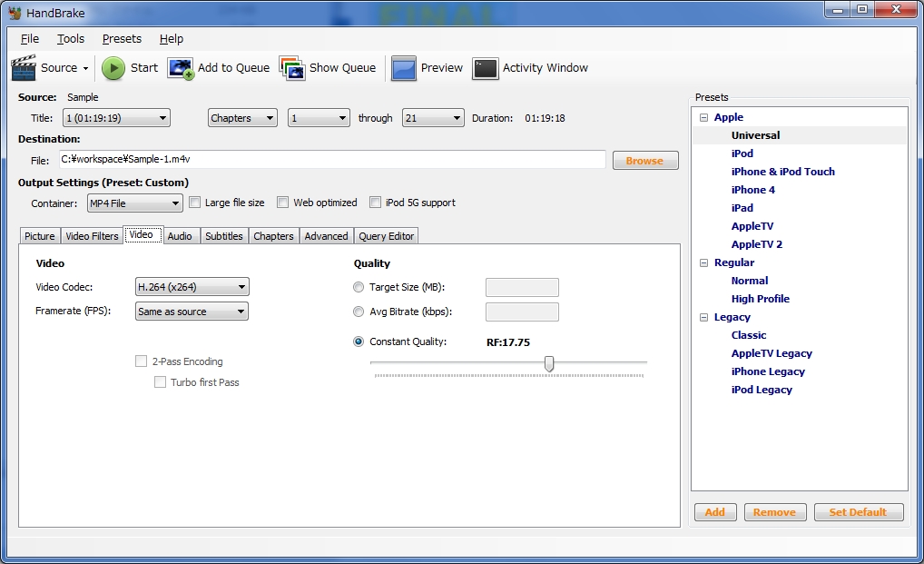Switch to the Advanced tab
Image resolution: width=924 pixels, height=564 pixels.
click(x=326, y=236)
